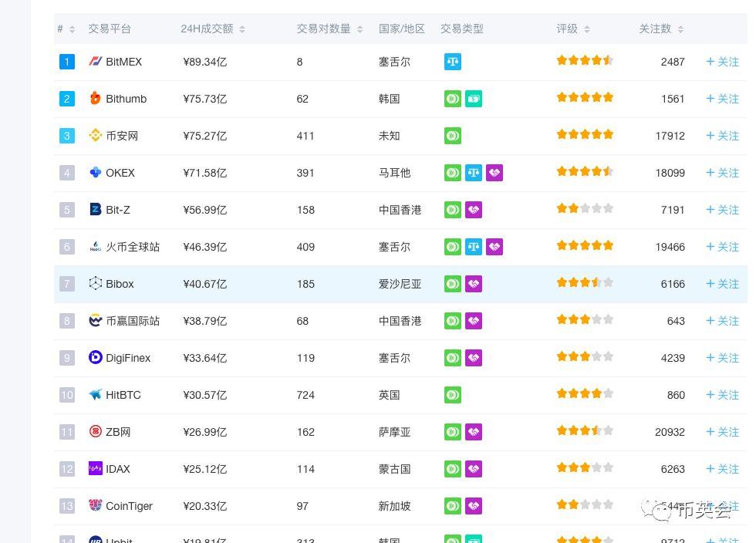The height and width of the screenshot is (543, 756).
Task: Click the Bithumb exchange logo icon
Action: click(x=96, y=99)
